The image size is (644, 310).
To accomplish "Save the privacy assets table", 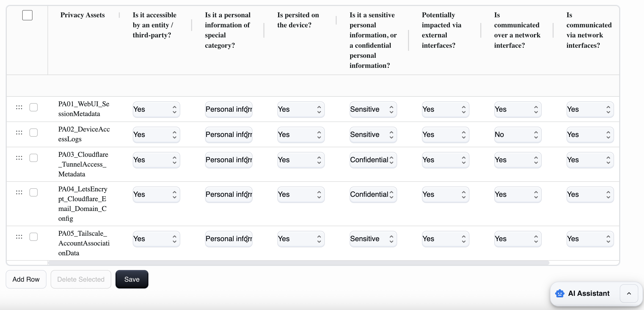I will click(132, 279).
